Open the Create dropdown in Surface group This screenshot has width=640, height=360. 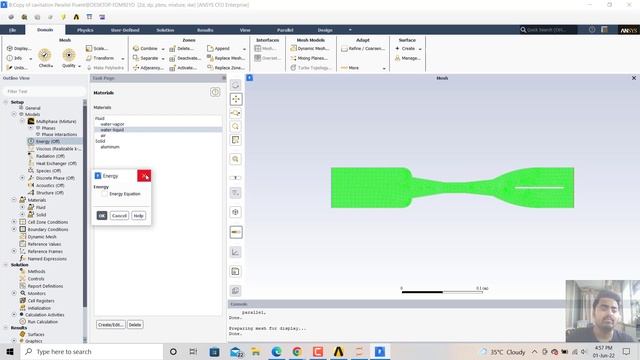pos(420,49)
